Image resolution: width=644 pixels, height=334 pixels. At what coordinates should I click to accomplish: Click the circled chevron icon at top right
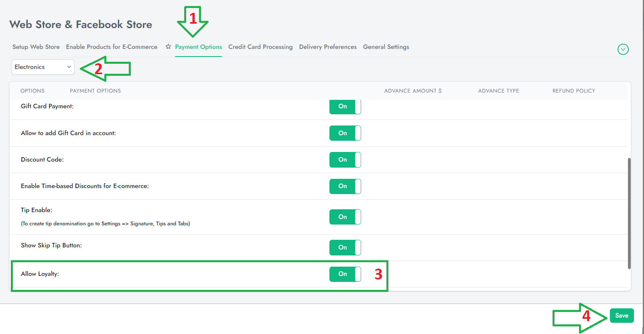pos(623,49)
